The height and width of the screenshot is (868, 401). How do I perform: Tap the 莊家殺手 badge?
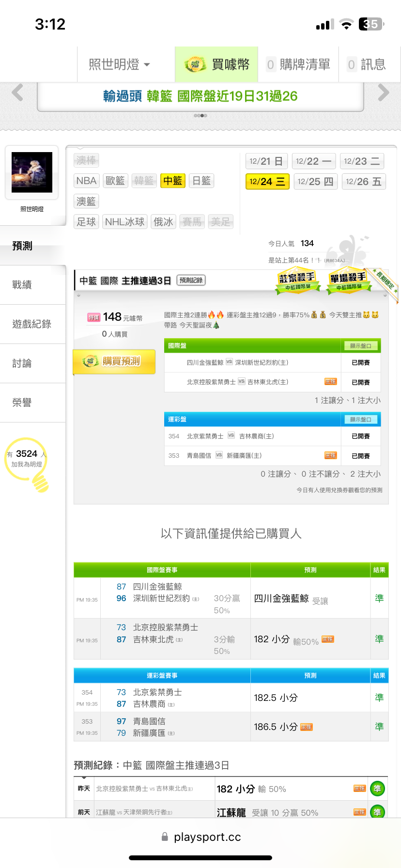click(x=297, y=280)
